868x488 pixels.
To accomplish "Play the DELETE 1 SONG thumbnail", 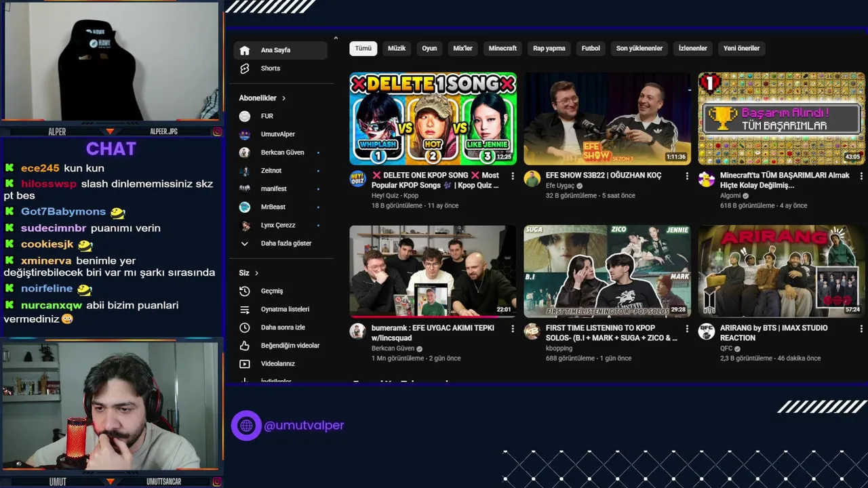I will (x=433, y=119).
